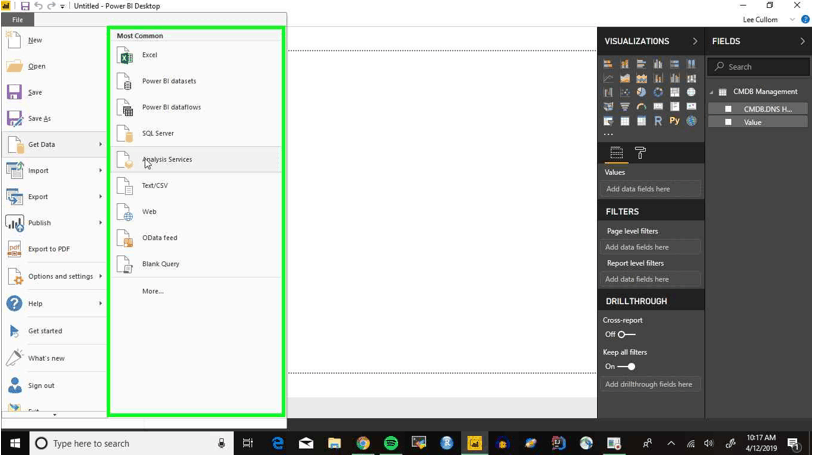Screen dimensions: 813x456
Task: Choose Save As from the File menu
Action: pyautogui.click(x=54, y=118)
